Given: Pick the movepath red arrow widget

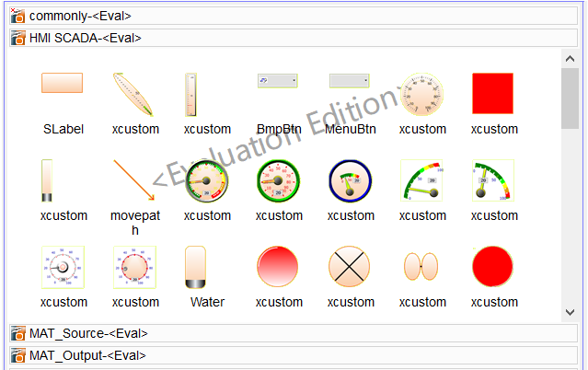Looking at the screenshot, I should click(x=134, y=179).
